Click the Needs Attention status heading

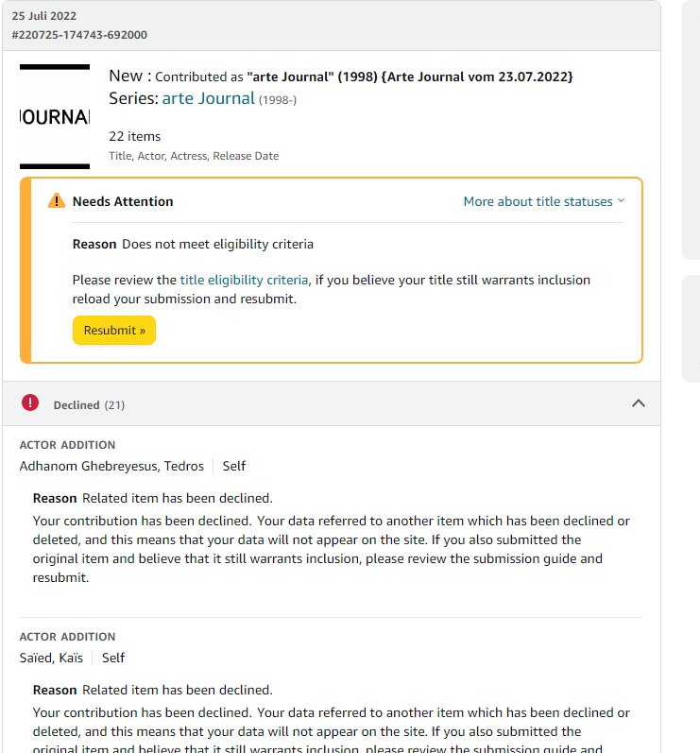123,201
